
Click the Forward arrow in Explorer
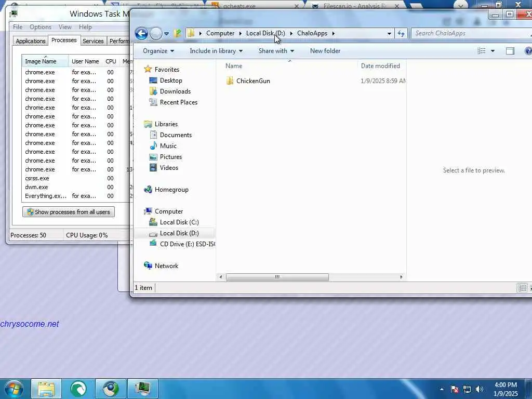156,33
